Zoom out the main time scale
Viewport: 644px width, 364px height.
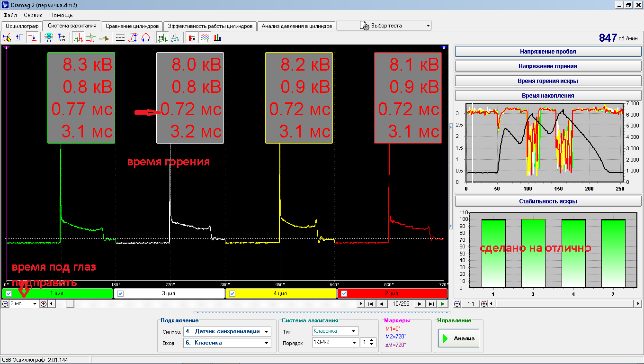pyautogui.click(x=5, y=304)
